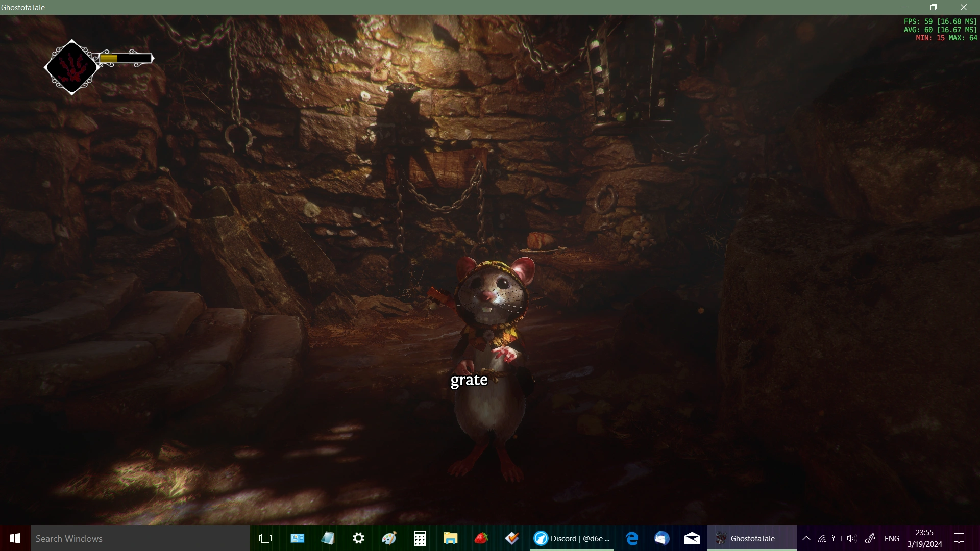The width and height of the screenshot is (980, 551).
Task: Open Calculator from the taskbar
Action: [420, 538]
